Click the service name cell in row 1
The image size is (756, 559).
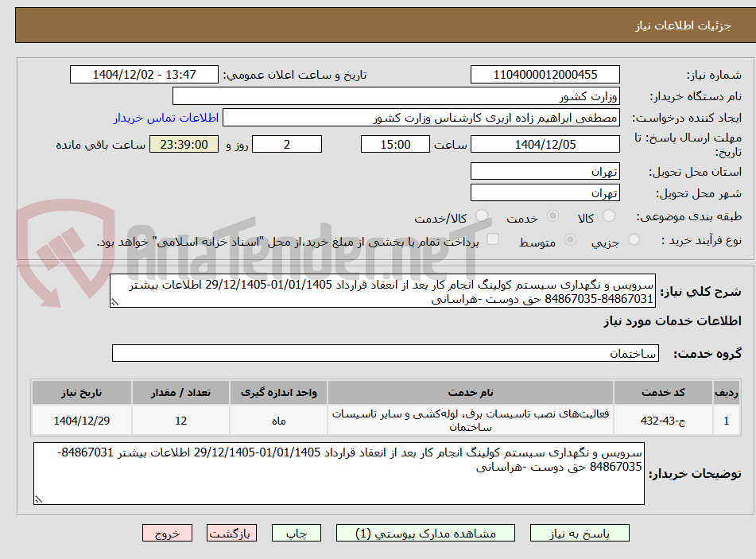(x=470, y=421)
